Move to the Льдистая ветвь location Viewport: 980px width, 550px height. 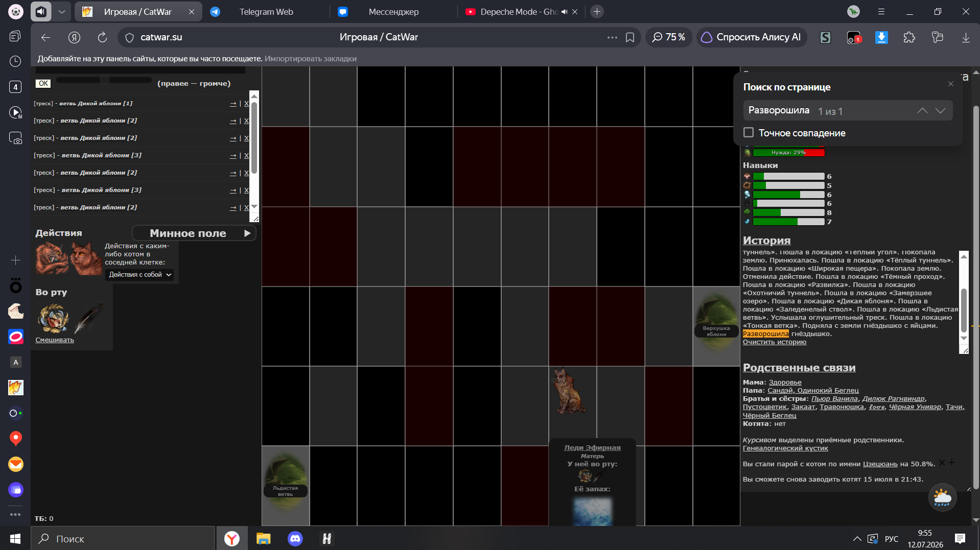pos(286,486)
